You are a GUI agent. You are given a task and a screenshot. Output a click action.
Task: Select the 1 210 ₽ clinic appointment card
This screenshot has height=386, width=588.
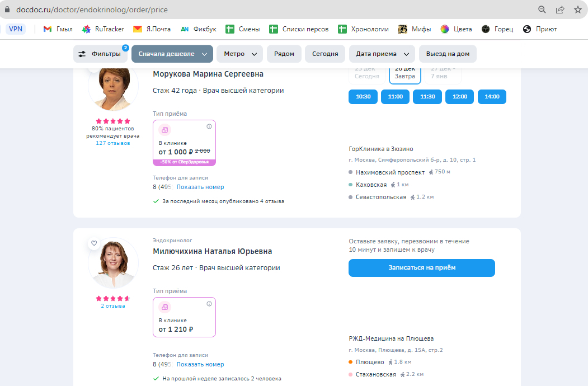tap(184, 317)
